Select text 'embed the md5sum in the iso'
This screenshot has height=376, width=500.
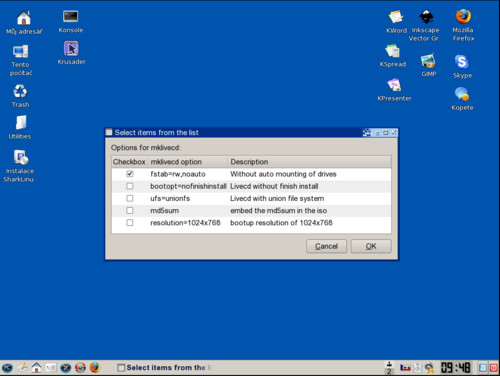click(x=278, y=210)
